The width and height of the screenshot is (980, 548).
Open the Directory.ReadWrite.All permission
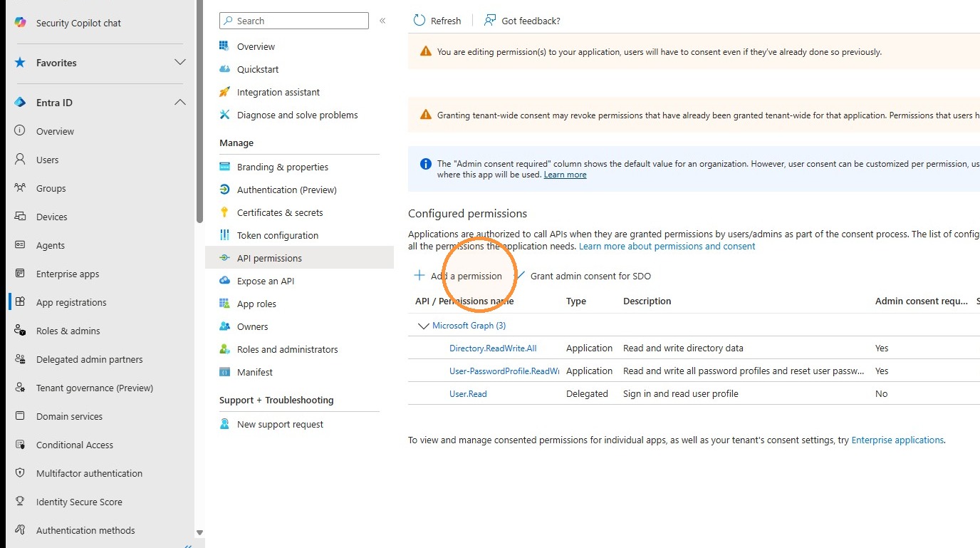coord(493,348)
